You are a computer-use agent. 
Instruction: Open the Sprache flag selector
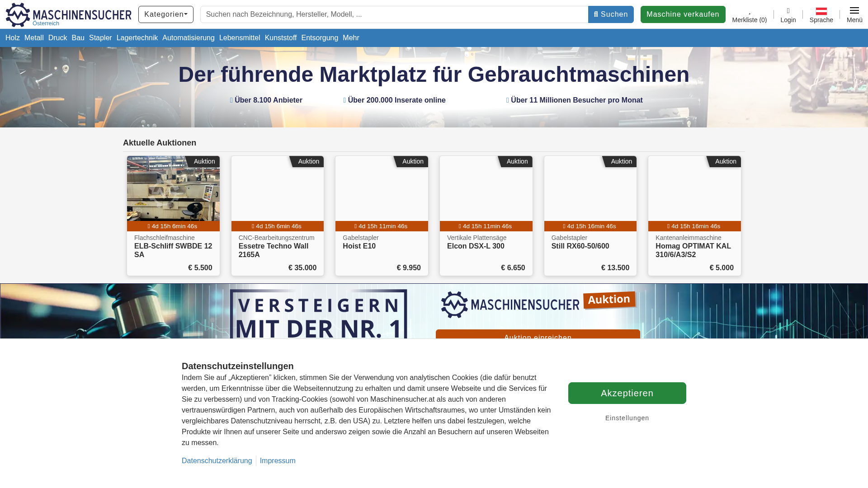821,14
